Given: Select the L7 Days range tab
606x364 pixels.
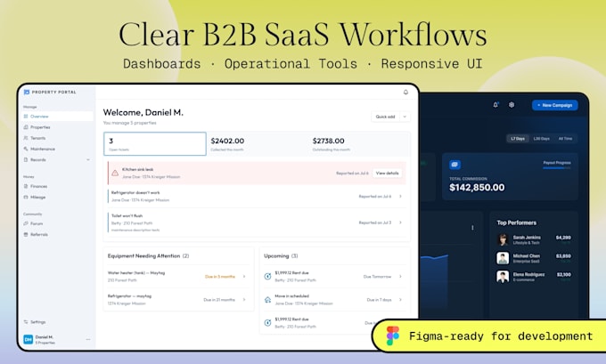Looking at the screenshot, I should (518, 139).
